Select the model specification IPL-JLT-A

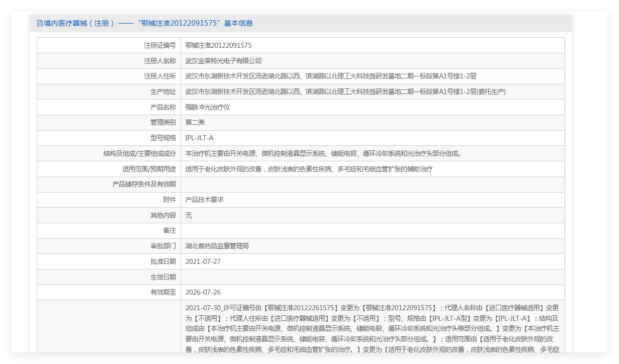(x=199, y=138)
